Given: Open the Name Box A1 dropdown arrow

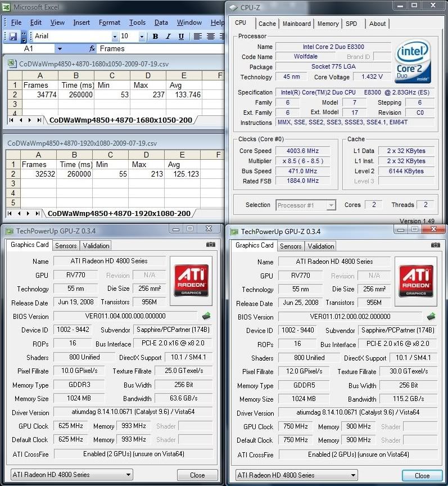Looking at the screenshot, I should [60, 49].
